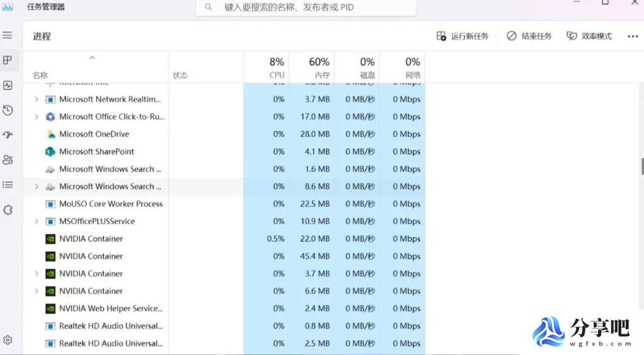The width and height of the screenshot is (644, 355).
Task: Click the NVIDIA Container icon using 45.4 MB
Action: [50, 256]
